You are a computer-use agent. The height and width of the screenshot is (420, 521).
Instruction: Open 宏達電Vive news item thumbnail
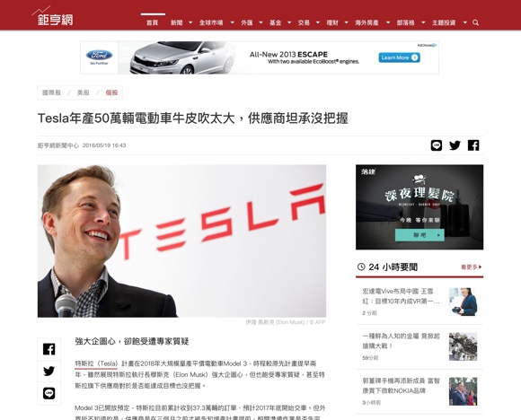(463, 302)
